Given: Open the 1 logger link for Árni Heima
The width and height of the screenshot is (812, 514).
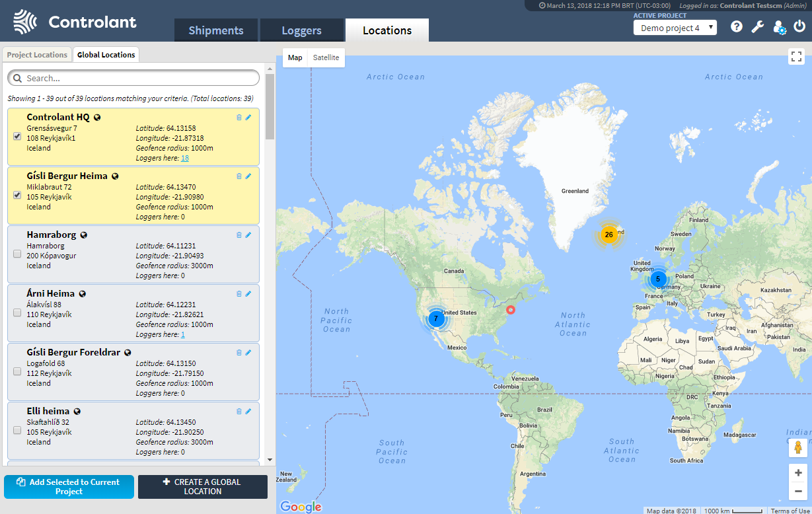Looking at the screenshot, I should click(x=183, y=334).
